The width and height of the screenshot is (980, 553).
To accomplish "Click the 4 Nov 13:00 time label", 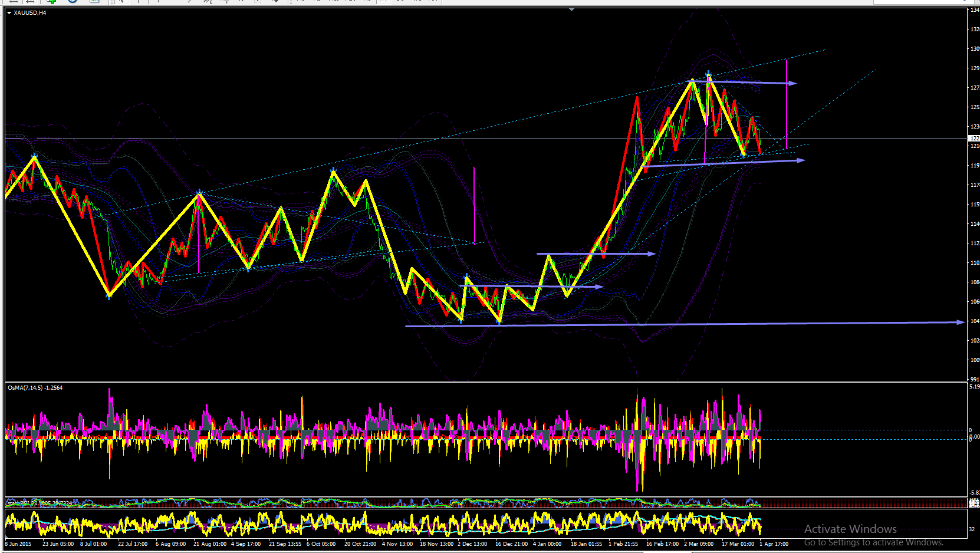I will (397, 544).
